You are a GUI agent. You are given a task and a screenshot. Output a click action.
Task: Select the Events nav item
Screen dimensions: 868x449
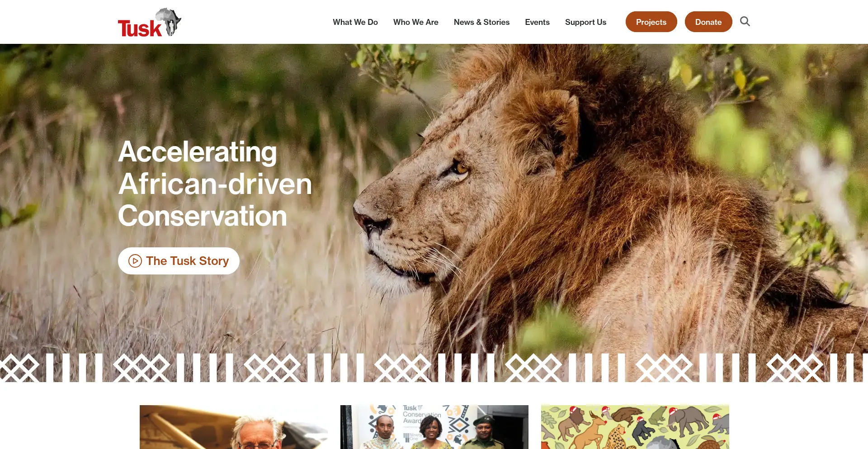[537, 22]
